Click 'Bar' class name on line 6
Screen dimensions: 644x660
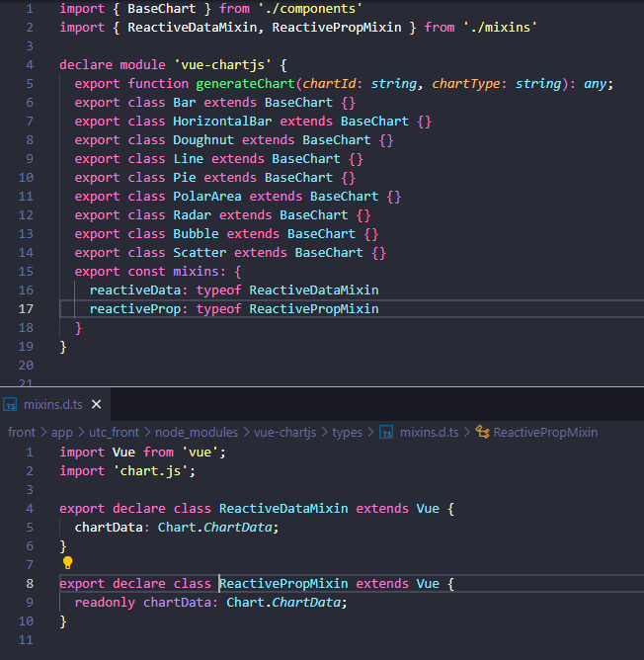click(x=185, y=103)
